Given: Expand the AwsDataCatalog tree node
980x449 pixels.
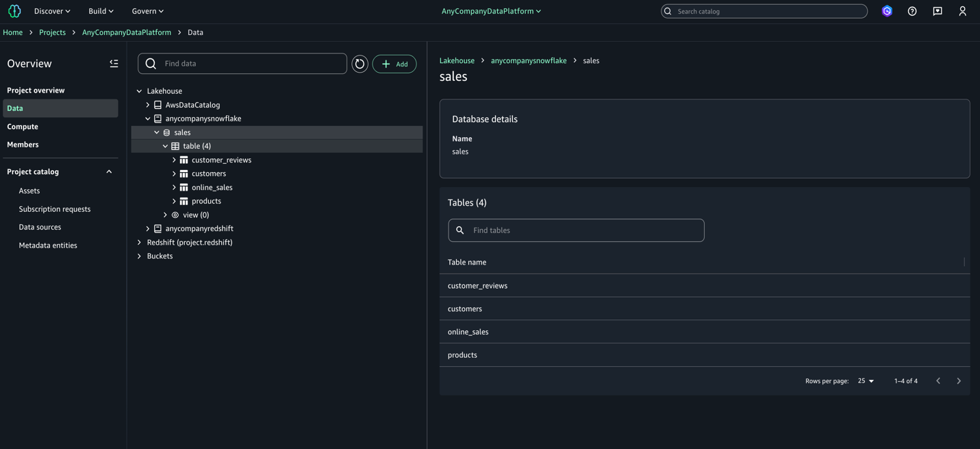Looking at the screenshot, I should (x=148, y=105).
